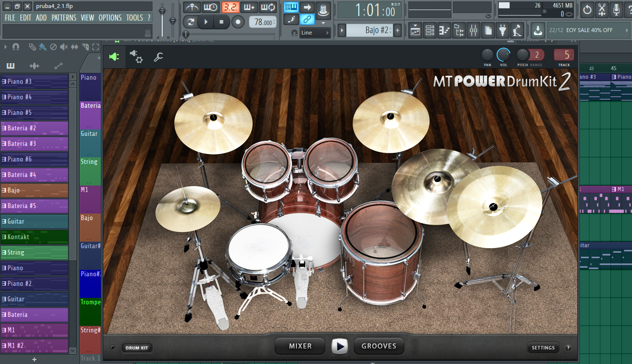632x364 pixels.
Task: Click the song position slider
Action: point(230,34)
